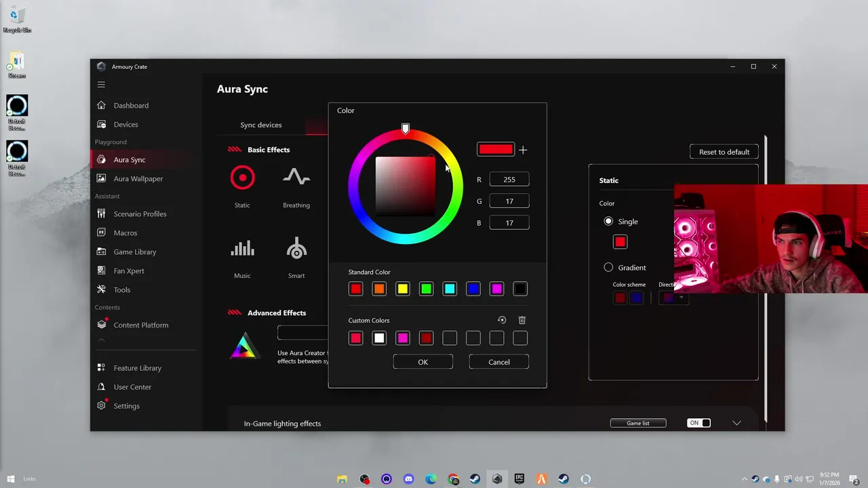Show hidden system tray icons

tap(745, 479)
